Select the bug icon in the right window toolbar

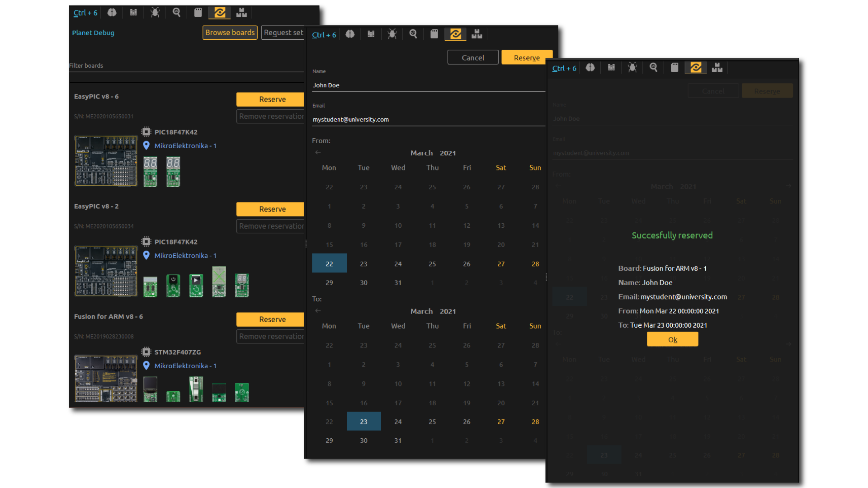pos(632,68)
